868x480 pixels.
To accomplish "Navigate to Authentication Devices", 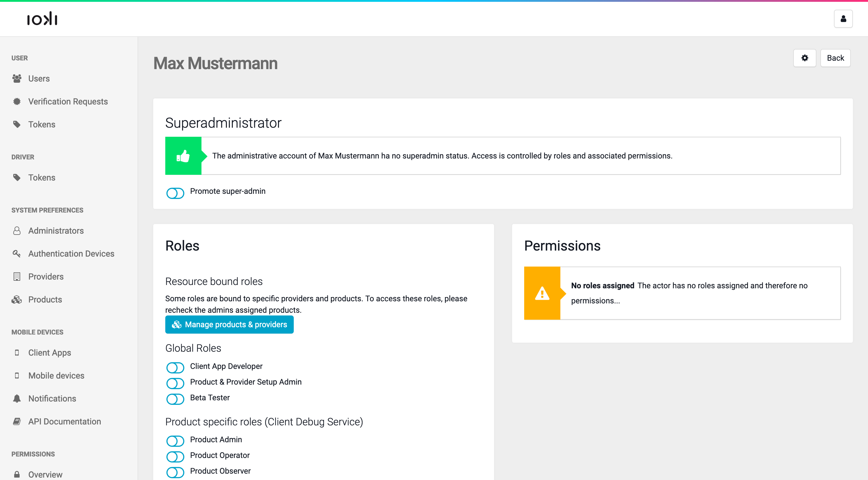I will tap(71, 254).
